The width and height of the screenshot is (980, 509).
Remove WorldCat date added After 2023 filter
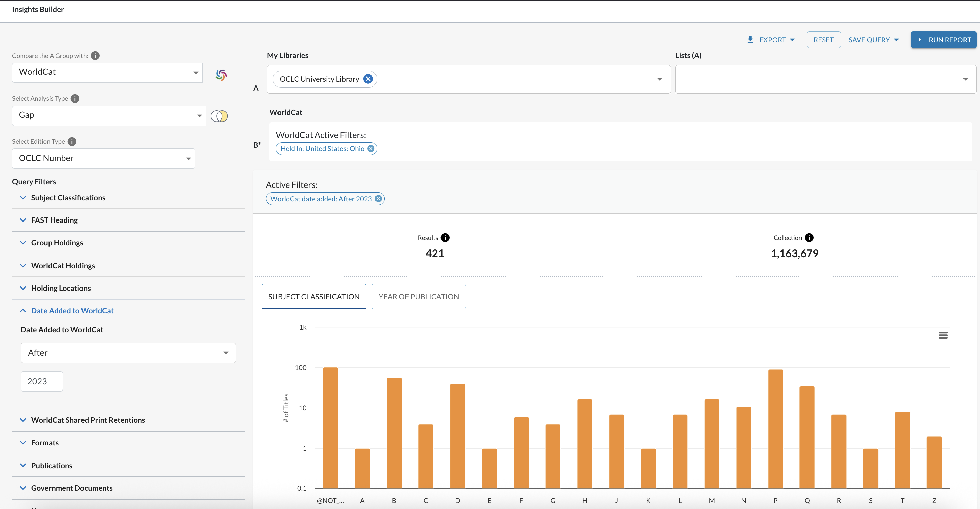coord(378,199)
